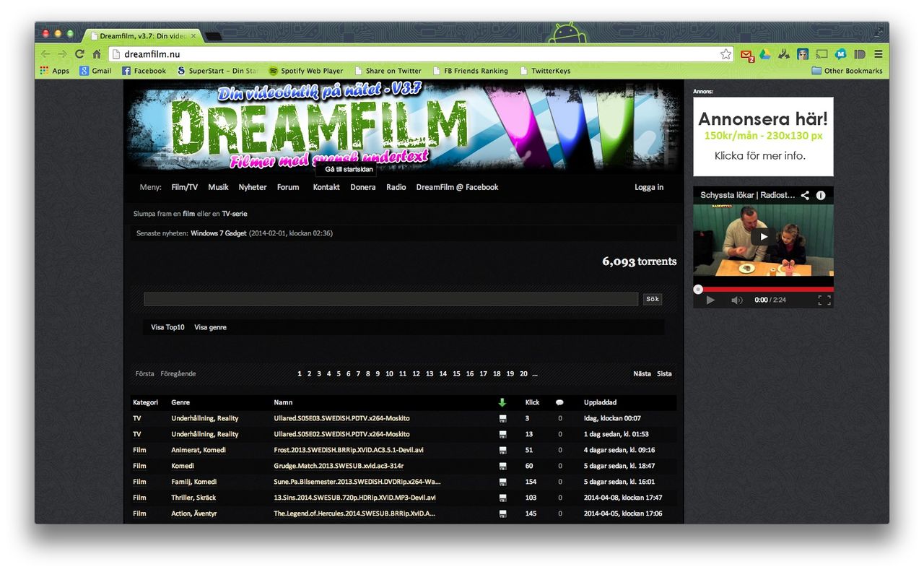Click the blue M chat extension icon
Viewport: 924px width, 572px height.
(x=840, y=54)
